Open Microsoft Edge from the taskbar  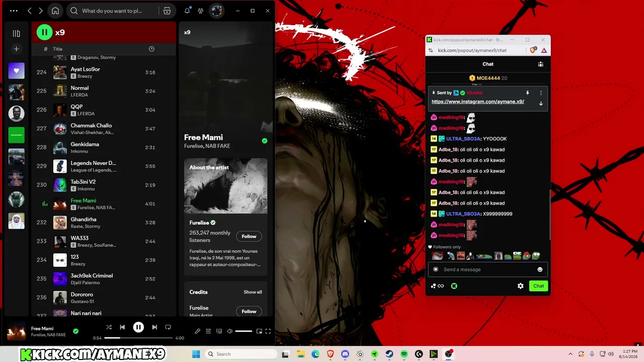315,354
